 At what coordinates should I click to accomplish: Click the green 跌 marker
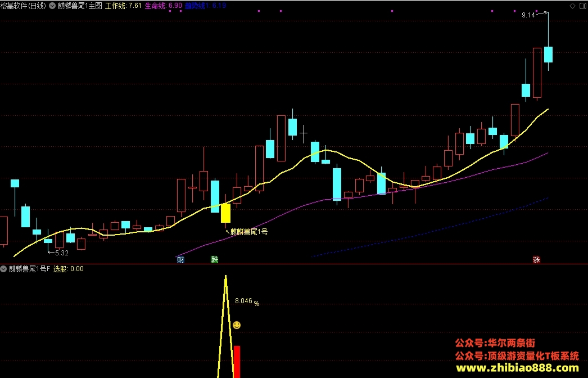(x=215, y=259)
